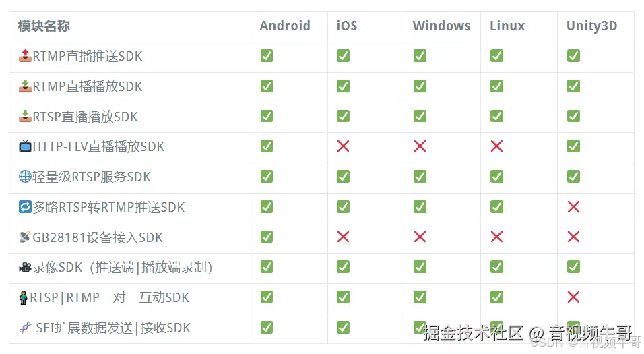
Task: Click the GB28181设备接入SDK text
Action: click(x=98, y=237)
